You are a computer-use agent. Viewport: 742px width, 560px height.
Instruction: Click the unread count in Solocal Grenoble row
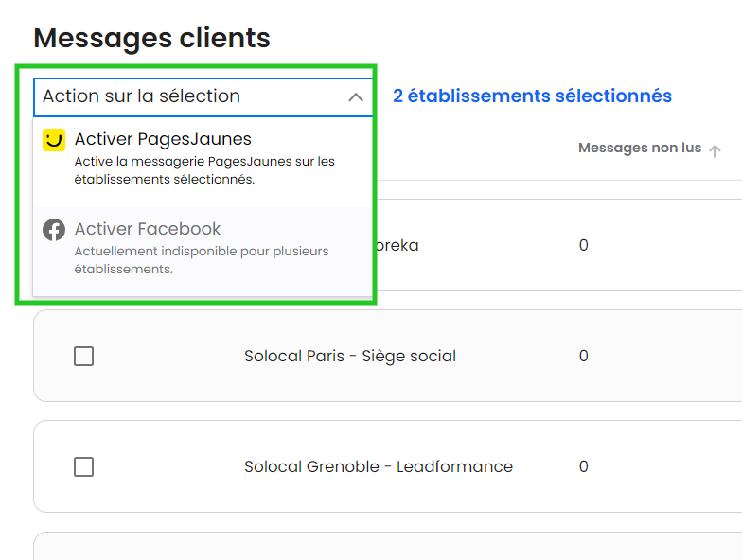[583, 466]
